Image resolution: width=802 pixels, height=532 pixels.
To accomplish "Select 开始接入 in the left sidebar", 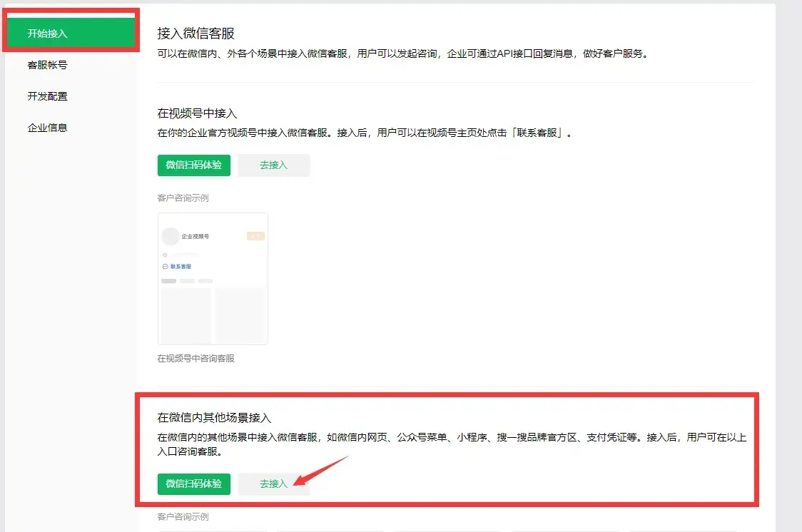I will click(69, 34).
